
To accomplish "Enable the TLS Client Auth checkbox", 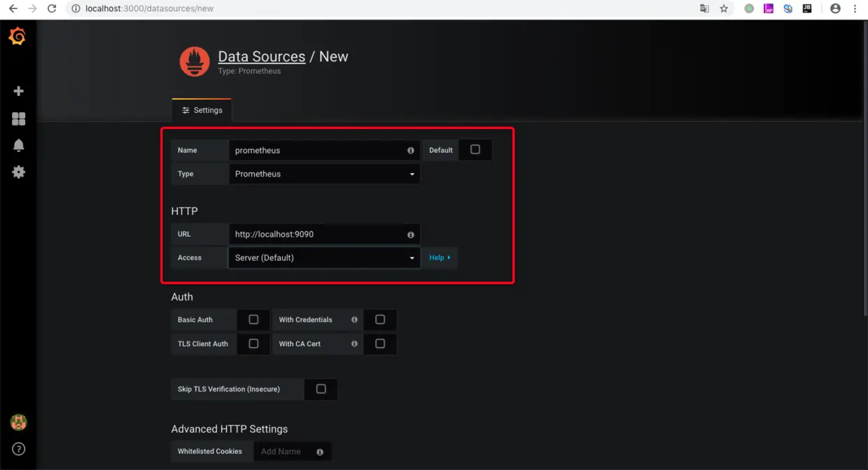I will click(x=253, y=344).
